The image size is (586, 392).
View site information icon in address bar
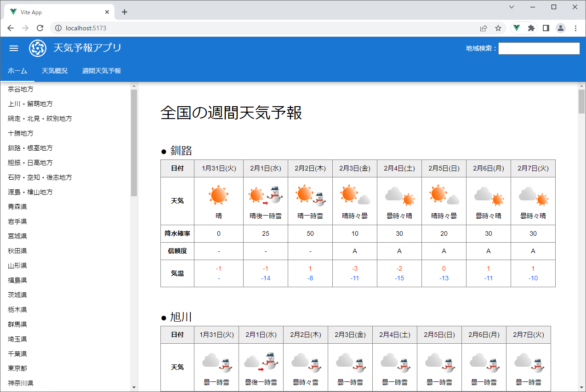pyautogui.click(x=58, y=28)
